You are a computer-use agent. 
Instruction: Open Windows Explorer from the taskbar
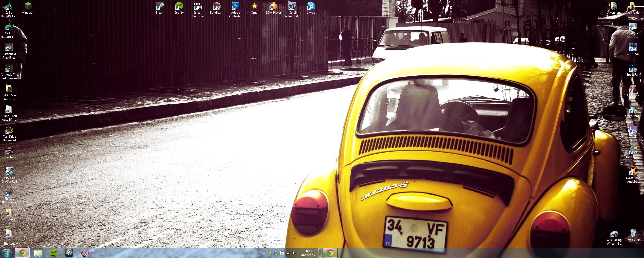coord(38,253)
